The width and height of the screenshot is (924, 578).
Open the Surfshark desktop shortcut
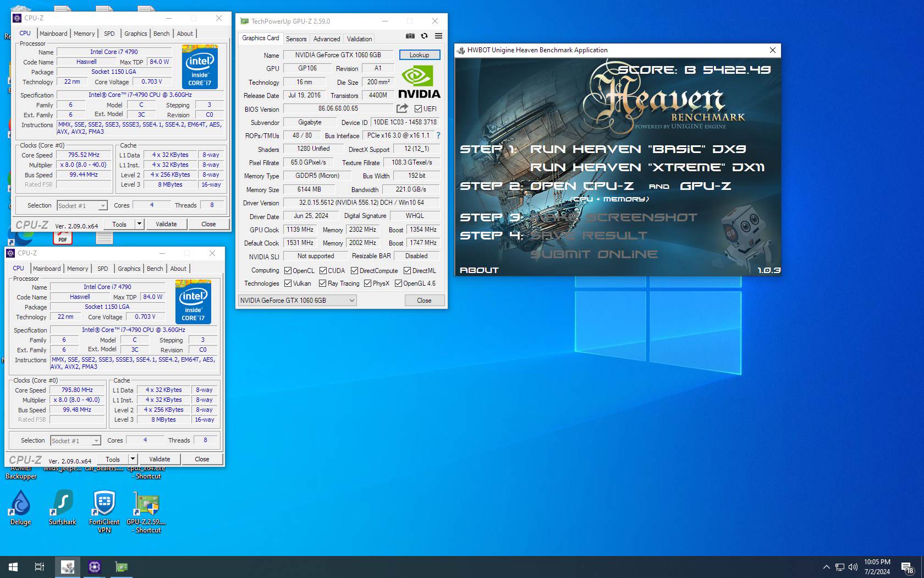coord(62,508)
